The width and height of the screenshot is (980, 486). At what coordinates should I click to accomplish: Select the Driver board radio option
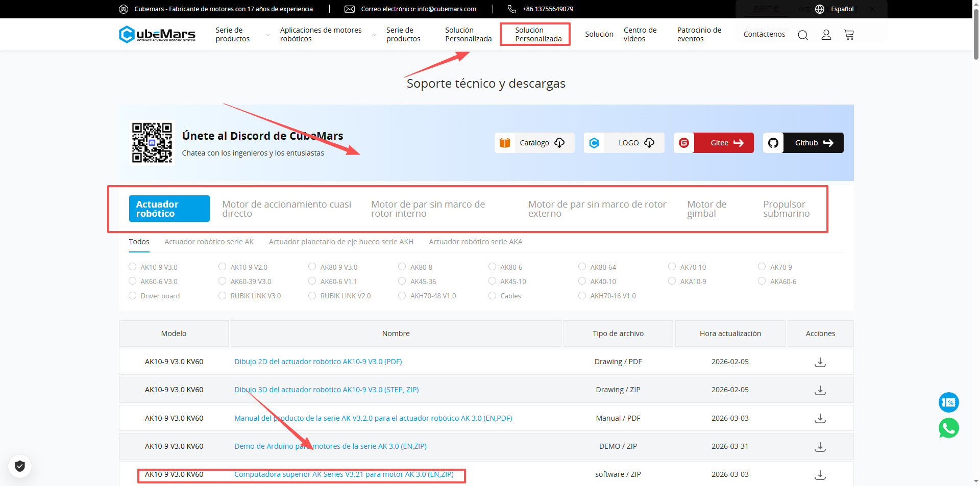[133, 296]
